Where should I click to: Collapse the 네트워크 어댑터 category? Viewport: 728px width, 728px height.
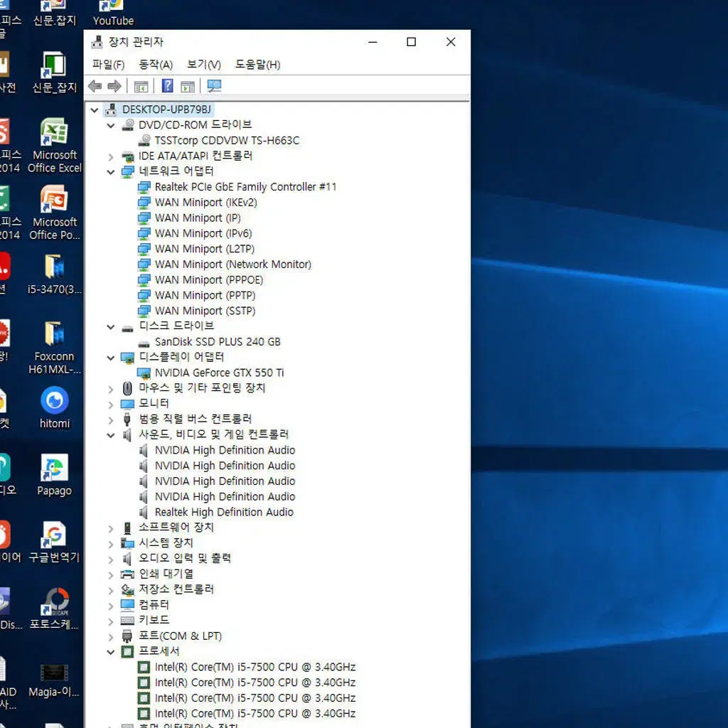(x=110, y=172)
